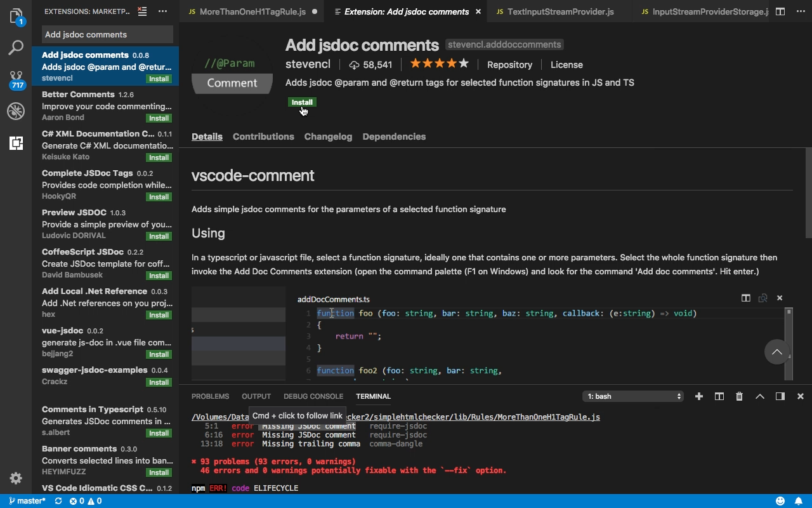
Task: Click the download count 58,541
Action: coord(371,65)
